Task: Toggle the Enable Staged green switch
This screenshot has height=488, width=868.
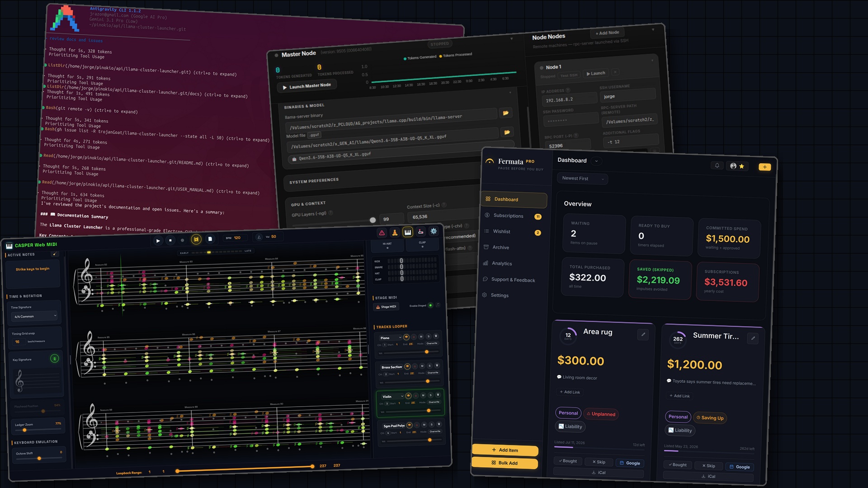Action: [430, 305]
